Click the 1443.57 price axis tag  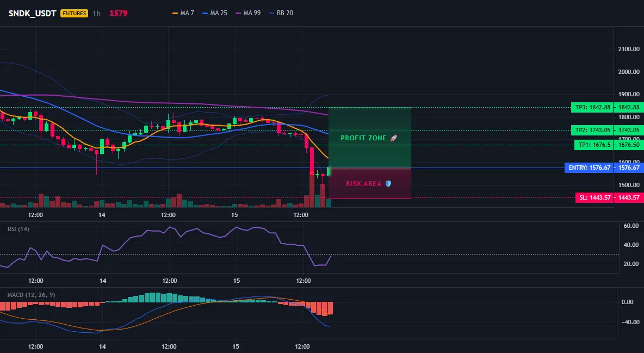point(628,197)
